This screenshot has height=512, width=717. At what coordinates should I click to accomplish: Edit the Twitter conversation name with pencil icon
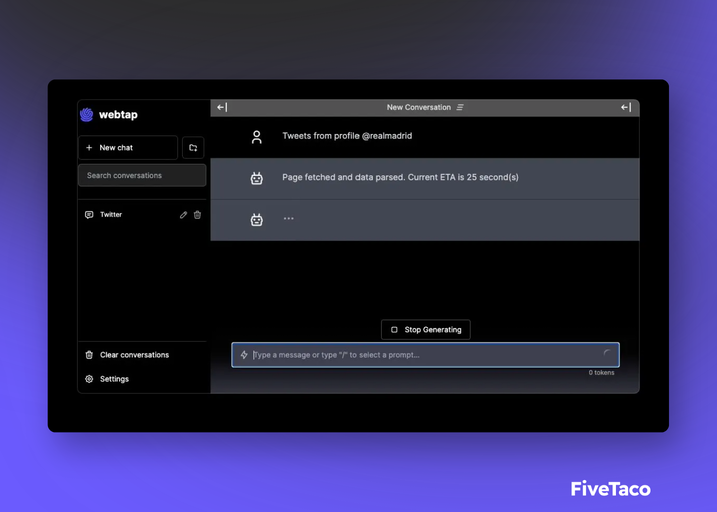[x=183, y=215]
